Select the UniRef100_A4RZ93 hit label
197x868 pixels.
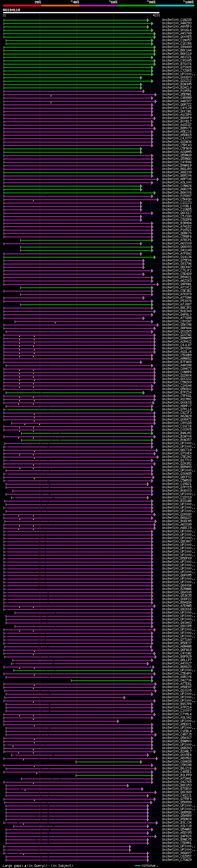pos(177,23)
